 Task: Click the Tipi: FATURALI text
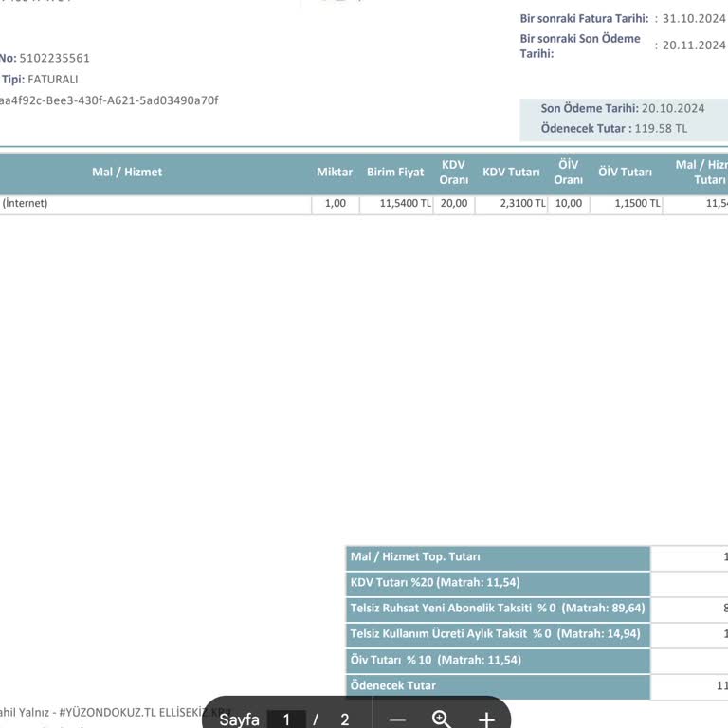coord(40,80)
